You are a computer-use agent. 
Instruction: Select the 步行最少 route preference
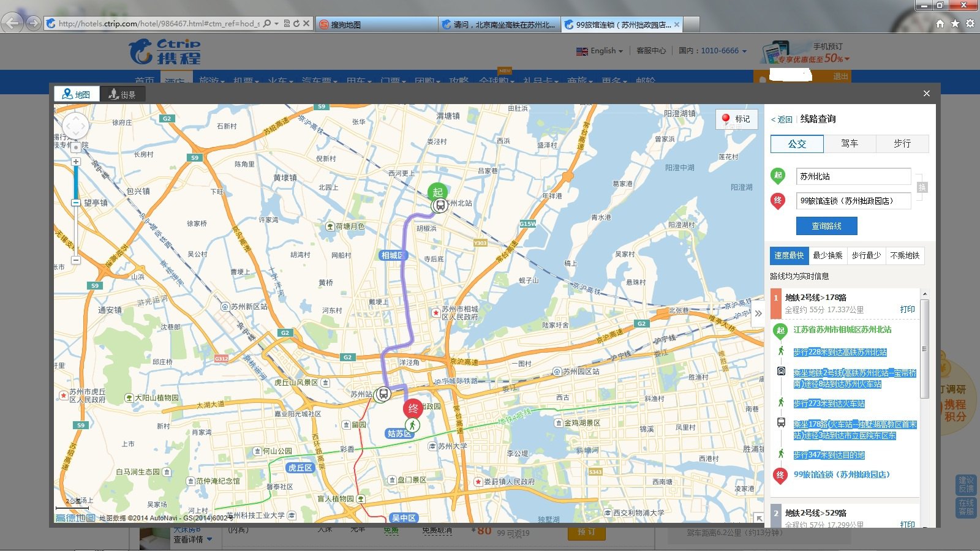[x=866, y=255]
